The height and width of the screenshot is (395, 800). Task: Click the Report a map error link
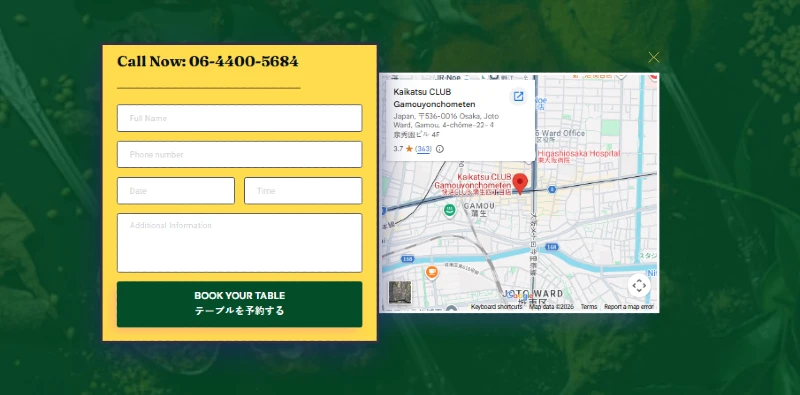(629, 307)
